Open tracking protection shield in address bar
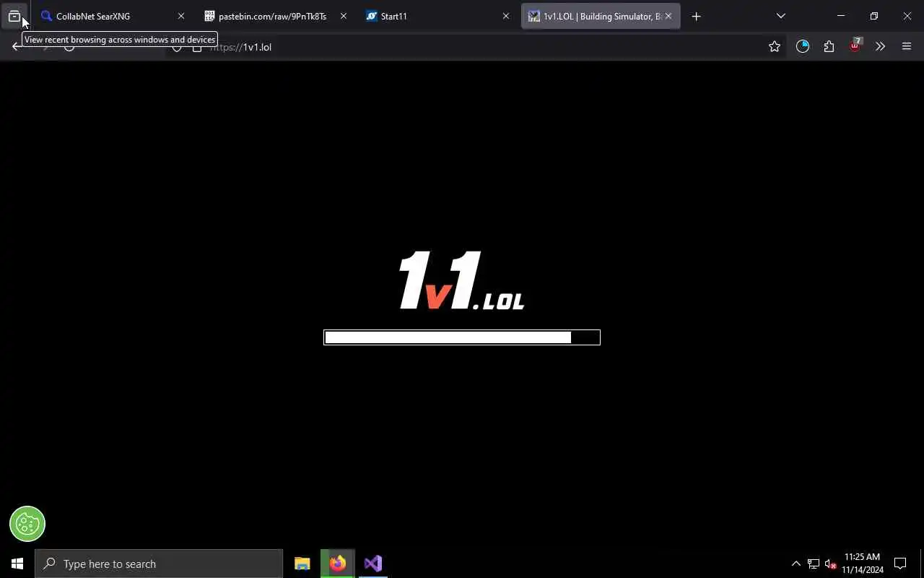Screen dimensions: 924x578 tap(177, 48)
